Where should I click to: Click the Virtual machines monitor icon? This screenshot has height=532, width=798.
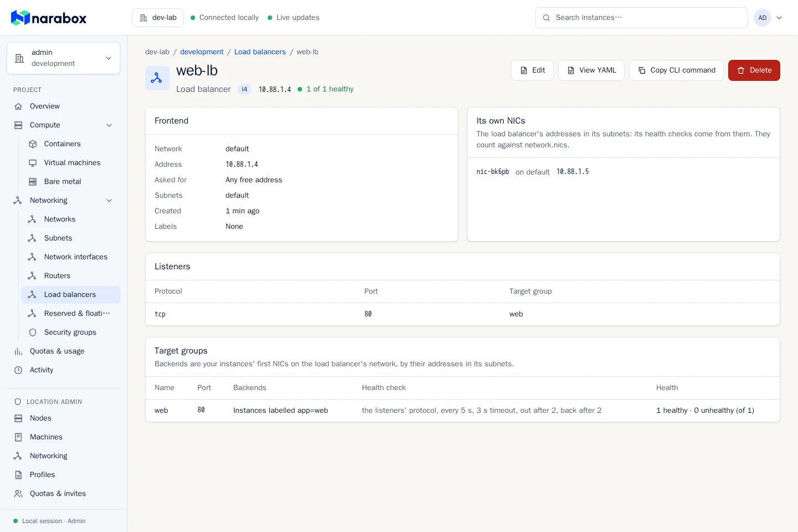(x=33, y=163)
